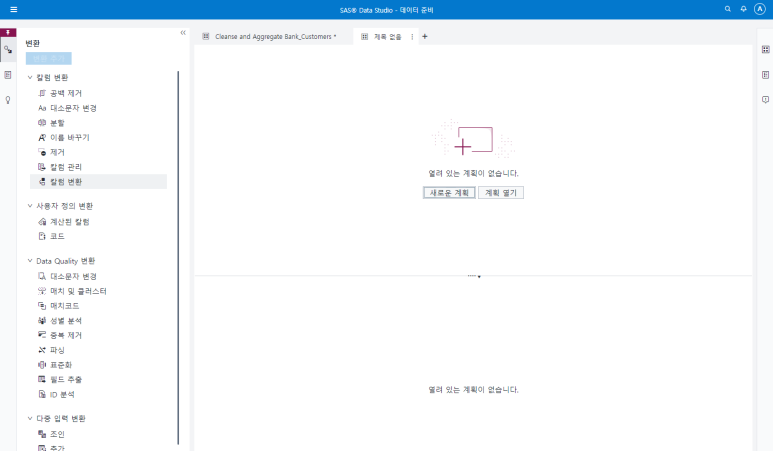Collapse the 칼럼 변환 group
The image size is (773, 451).
pyautogui.click(x=30, y=77)
